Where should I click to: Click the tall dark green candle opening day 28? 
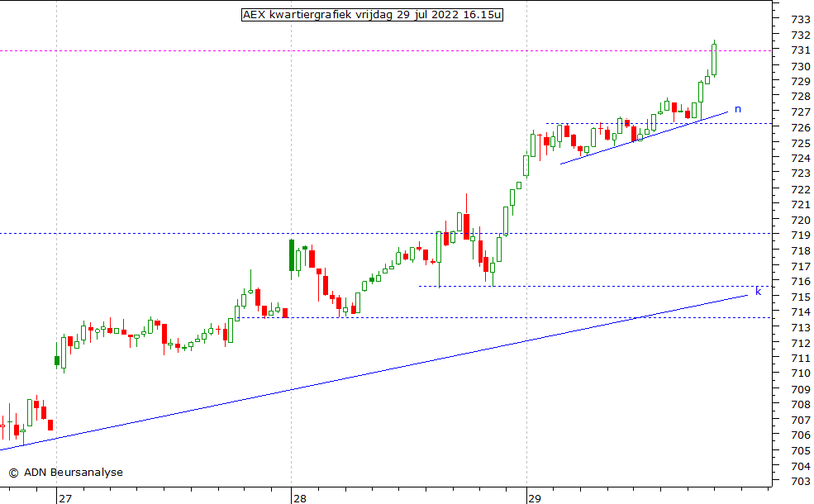(292, 254)
